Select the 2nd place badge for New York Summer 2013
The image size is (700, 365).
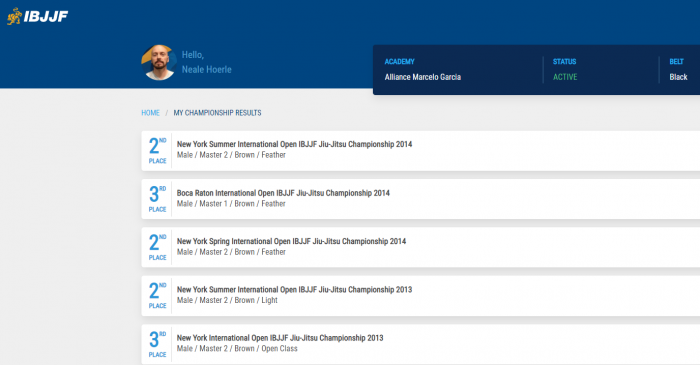157,295
